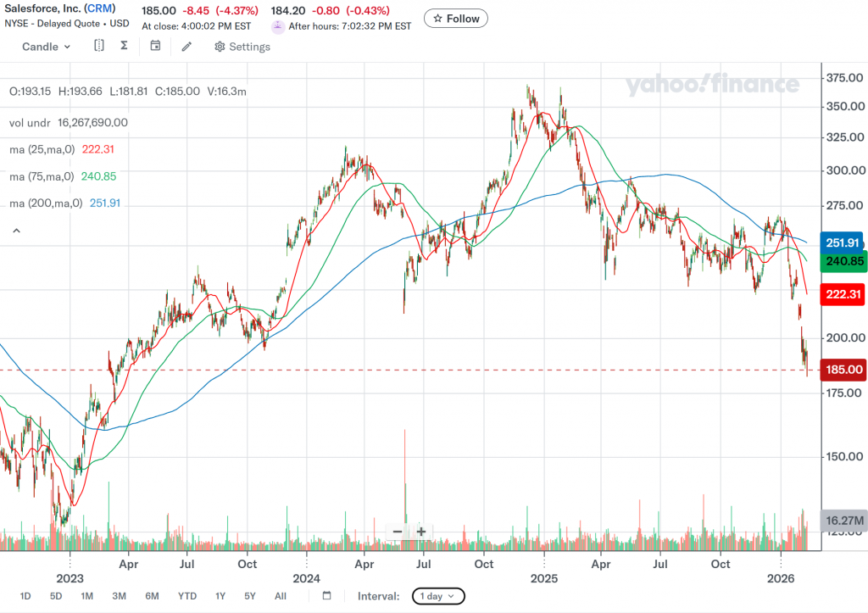Click the events calendar icon in toolbar
This screenshot has height=613, width=868.
click(x=155, y=46)
